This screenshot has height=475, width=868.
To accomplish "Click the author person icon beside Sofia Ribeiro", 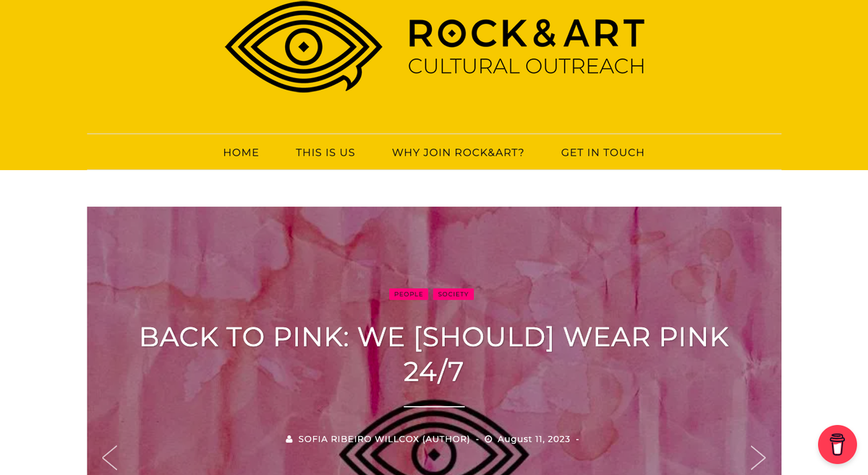I will coord(290,440).
